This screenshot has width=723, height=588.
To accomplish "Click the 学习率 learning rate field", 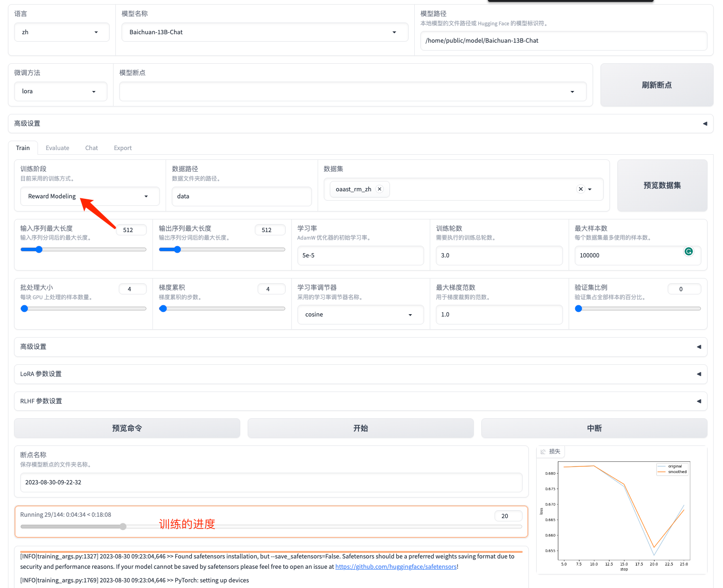I will pyautogui.click(x=360, y=256).
